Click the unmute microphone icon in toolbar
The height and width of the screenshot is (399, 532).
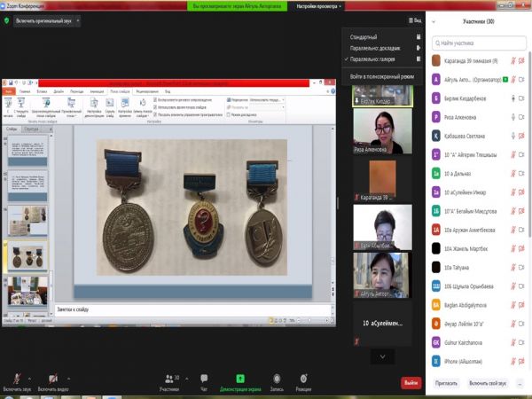click(x=17, y=378)
